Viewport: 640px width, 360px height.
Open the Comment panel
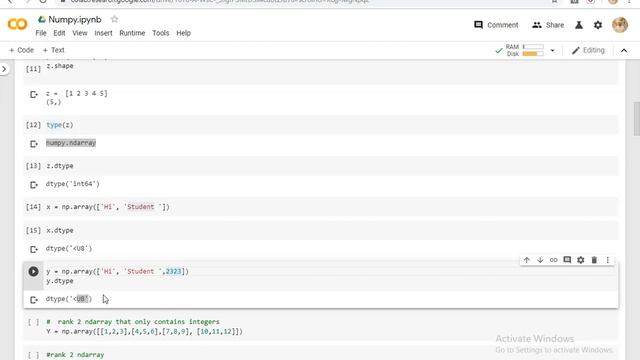(496, 25)
